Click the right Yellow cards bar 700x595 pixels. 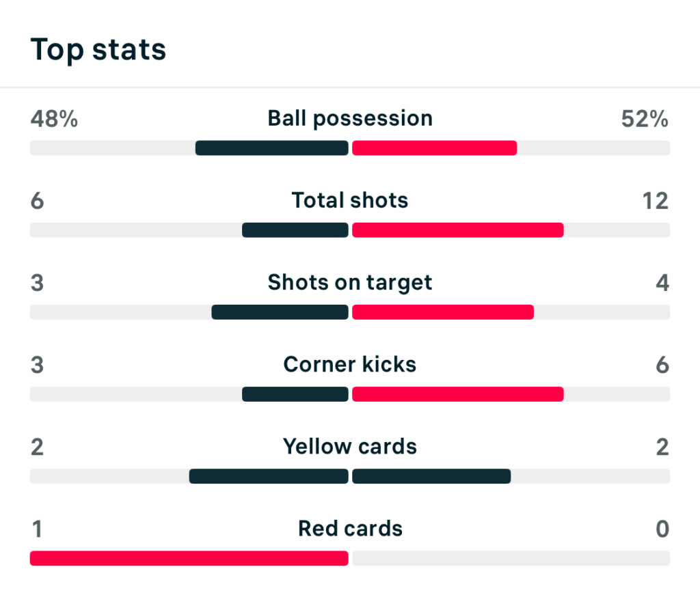(x=431, y=476)
